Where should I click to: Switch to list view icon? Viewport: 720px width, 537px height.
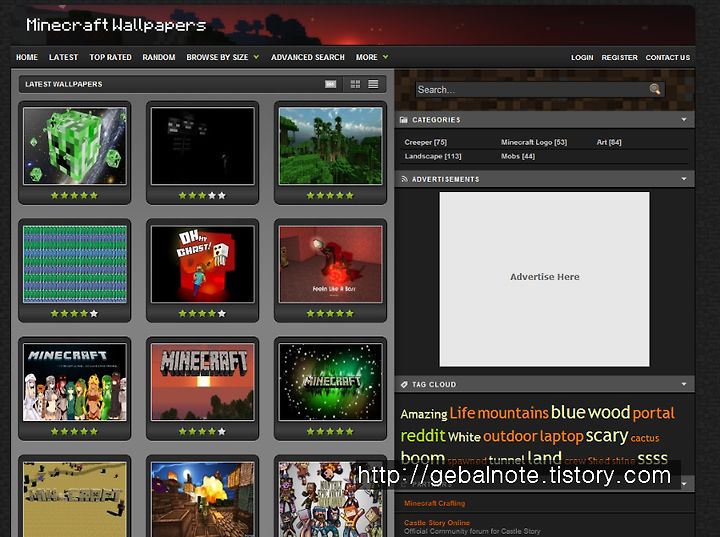click(373, 84)
